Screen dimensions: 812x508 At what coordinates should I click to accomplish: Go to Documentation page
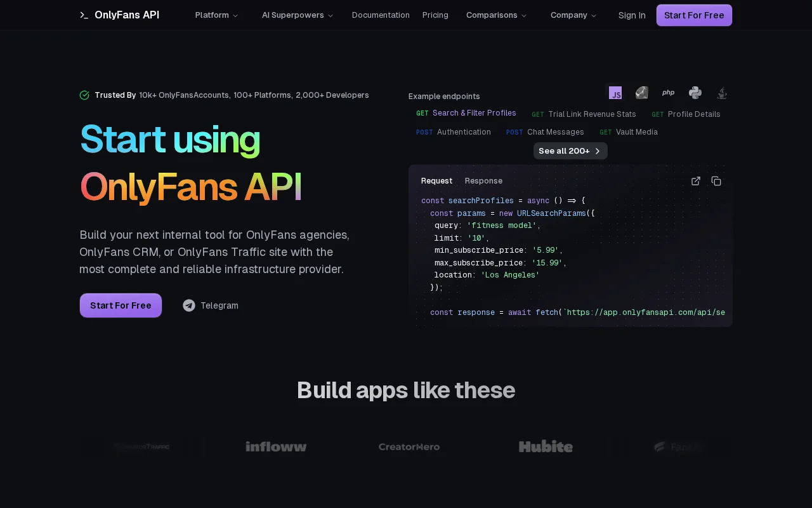pos(381,15)
